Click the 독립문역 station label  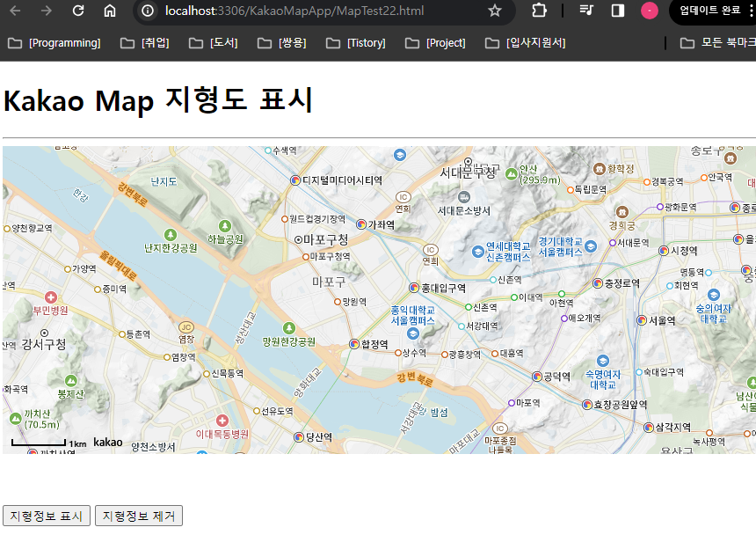coord(591,189)
